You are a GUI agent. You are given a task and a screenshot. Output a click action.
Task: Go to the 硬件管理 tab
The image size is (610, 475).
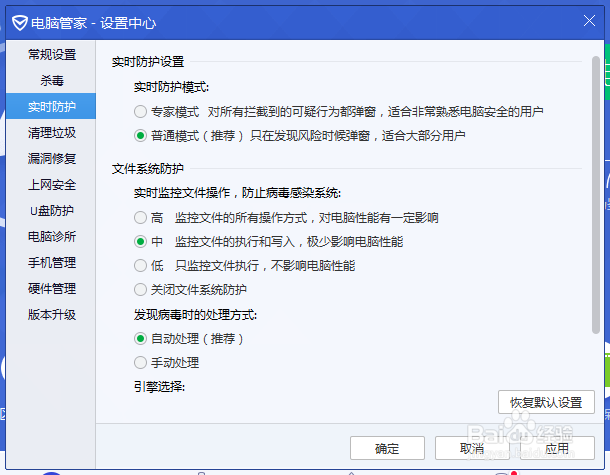(x=52, y=289)
